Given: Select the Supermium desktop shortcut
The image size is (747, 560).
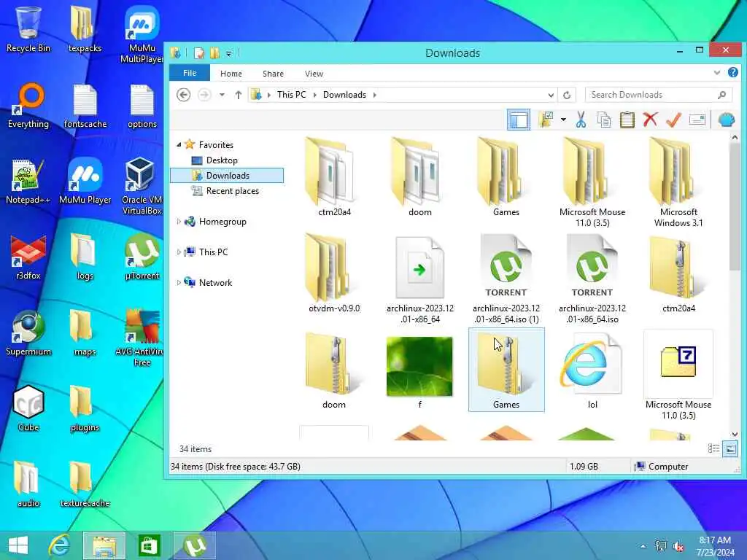Looking at the screenshot, I should tap(28, 332).
